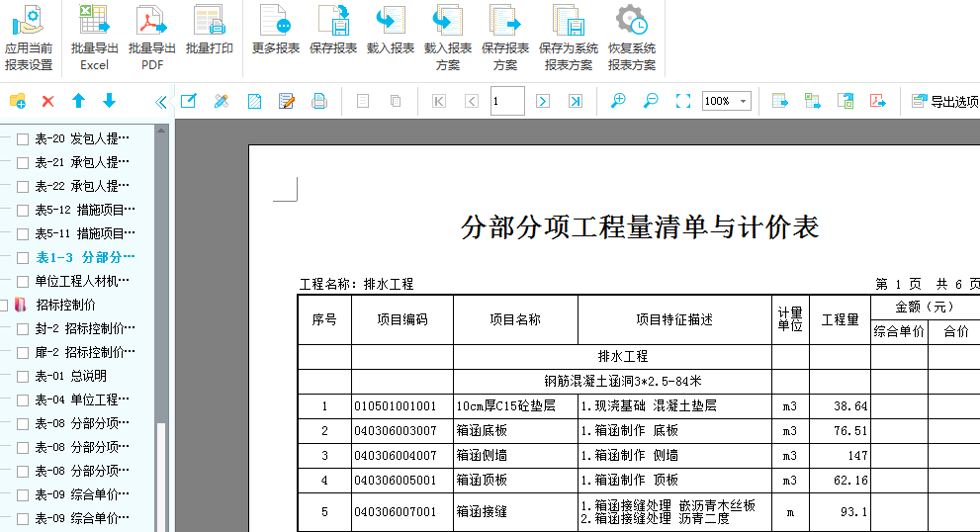Screen dimensions: 980x532
Task: Select 表1-3 分部分 report in list
Action: coord(85,257)
